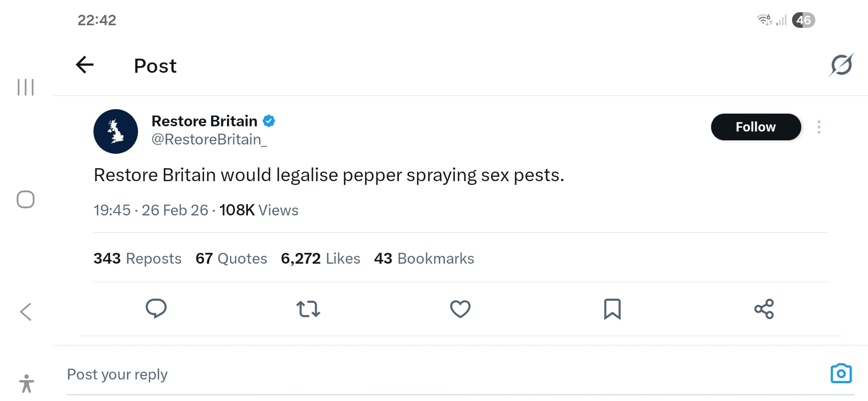Attach a photo using the camera icon

pyautogui.click(x=841, y=374)
